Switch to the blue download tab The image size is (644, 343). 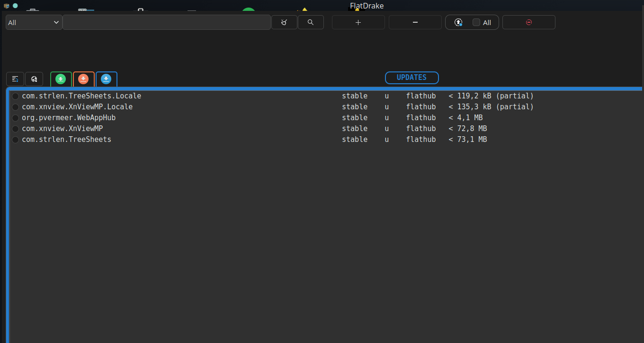click(x=106, y=79)
